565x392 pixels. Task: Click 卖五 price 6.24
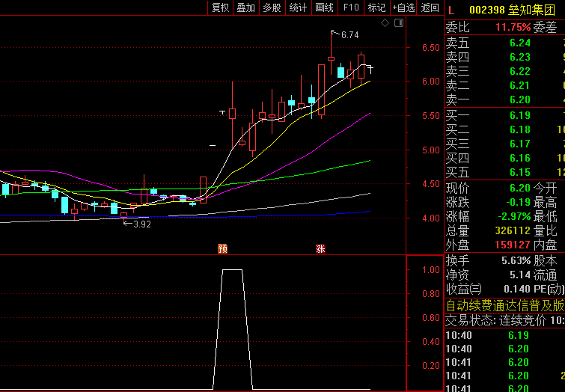pyautogui.click(x=520, y=43)
